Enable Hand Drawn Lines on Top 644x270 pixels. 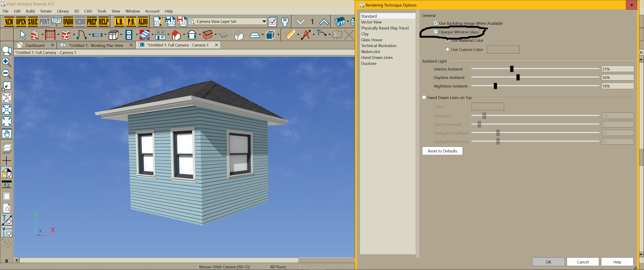424,97
